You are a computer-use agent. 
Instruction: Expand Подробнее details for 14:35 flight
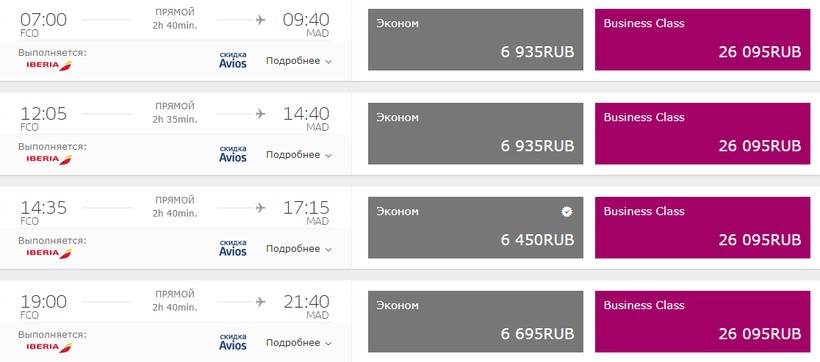click(x=299, y=249)
